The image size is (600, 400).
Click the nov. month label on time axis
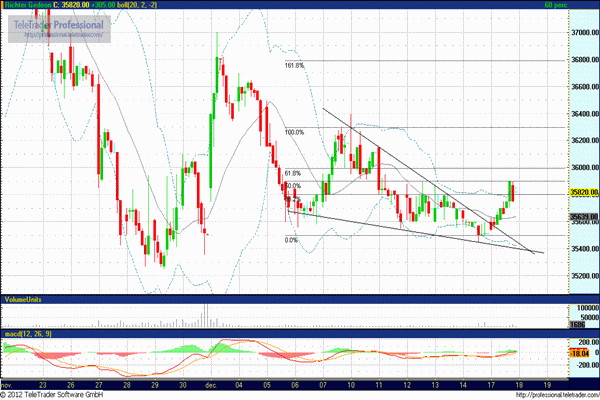7,385
